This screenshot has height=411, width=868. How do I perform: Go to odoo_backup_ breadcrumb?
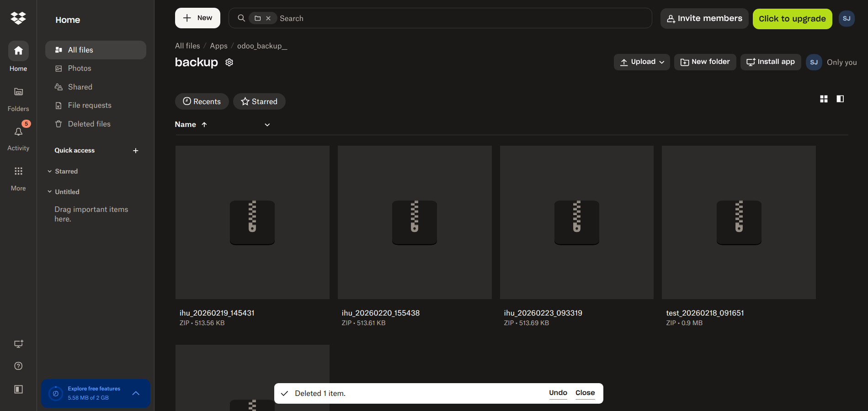point(262,46)
